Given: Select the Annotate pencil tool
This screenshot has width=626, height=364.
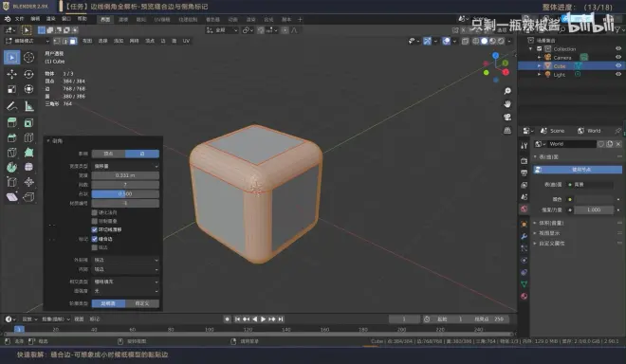Looking at the screenshot, I should [x=11, y=106].
